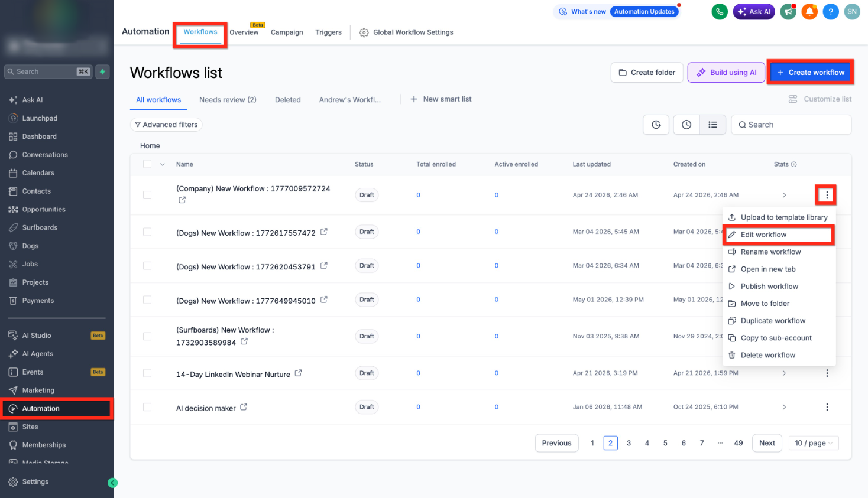Open the 10 / page dropdown
This screenshot has width=868, height=498.
pyautogui.click(x=814, y=443)
